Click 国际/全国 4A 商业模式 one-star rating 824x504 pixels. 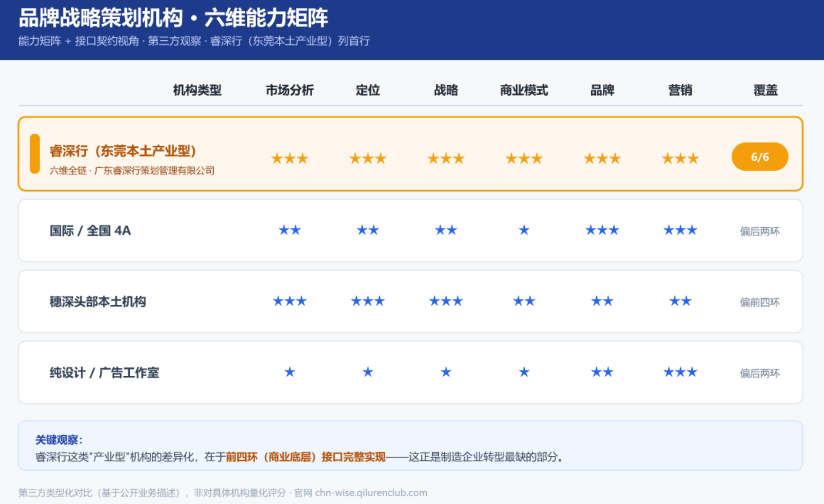tap(524, 230)
